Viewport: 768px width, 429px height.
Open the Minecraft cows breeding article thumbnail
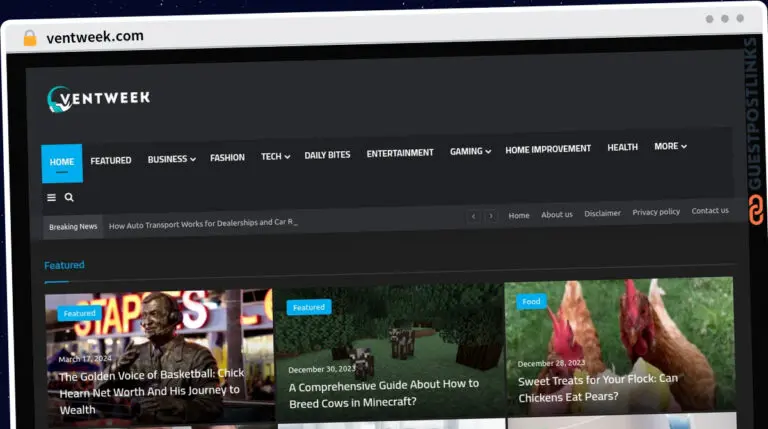pos(390,340)
